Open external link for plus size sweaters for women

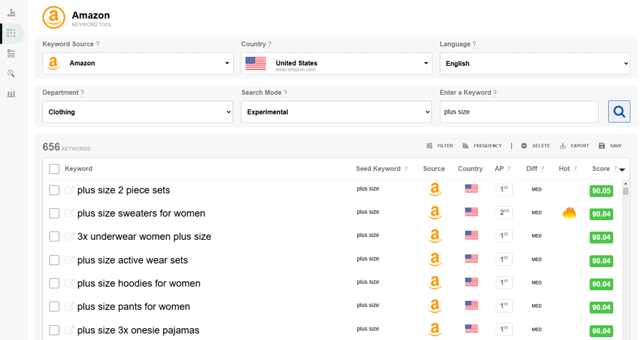point(69,213)
